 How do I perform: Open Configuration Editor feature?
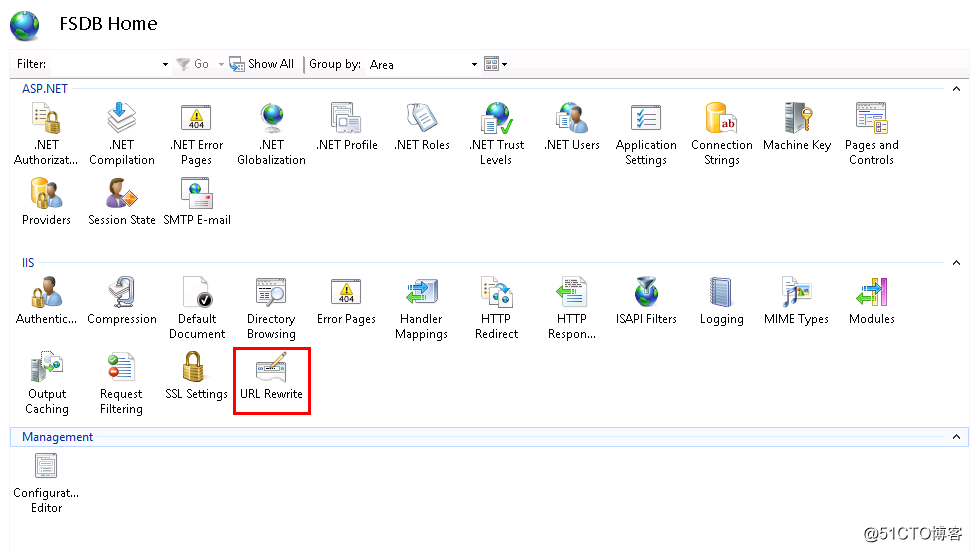[x=46, y=483]
